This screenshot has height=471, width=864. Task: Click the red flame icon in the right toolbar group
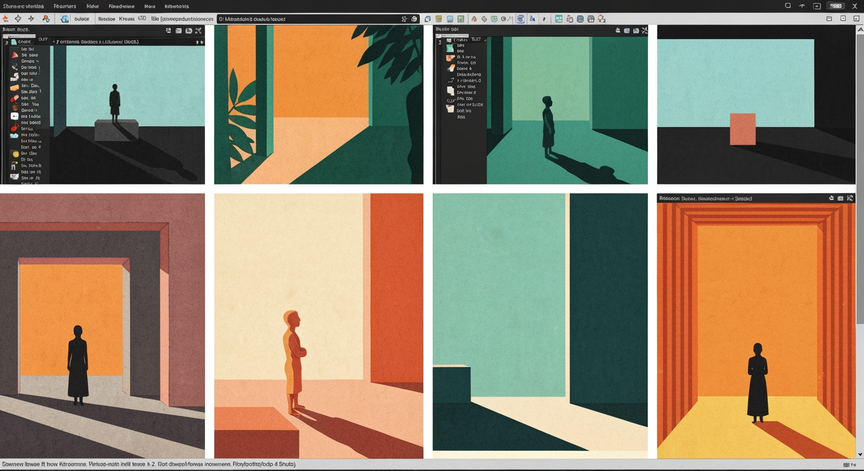[x=474, y=19]
